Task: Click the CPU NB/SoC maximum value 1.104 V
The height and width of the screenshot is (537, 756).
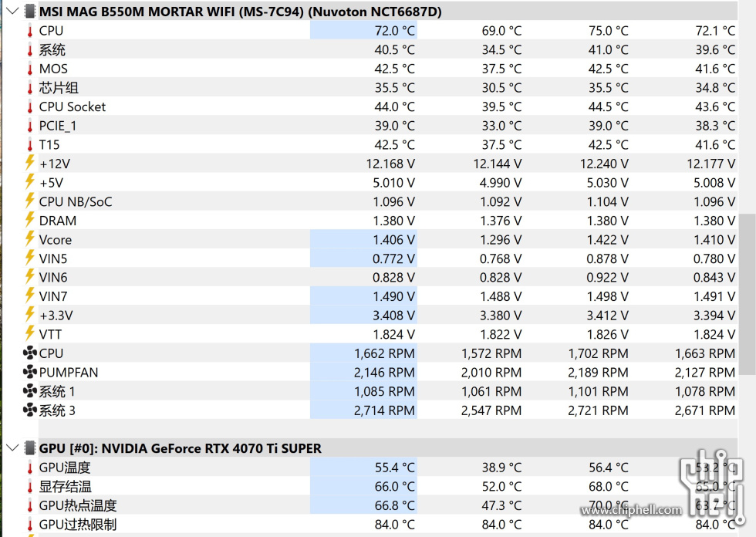Action: pos(608,201)
